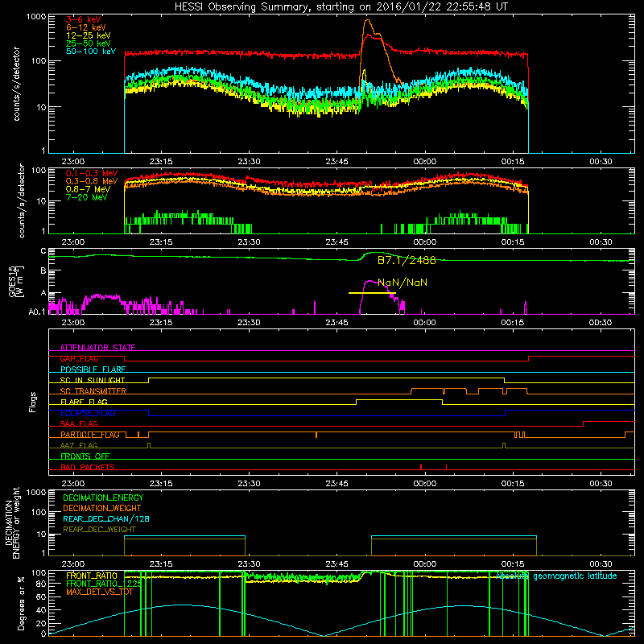The width and height of the screenshot is (644, 644).
Task: Click the DECIMATION ENERGY or weight axis label
Action: pos(12,523)
